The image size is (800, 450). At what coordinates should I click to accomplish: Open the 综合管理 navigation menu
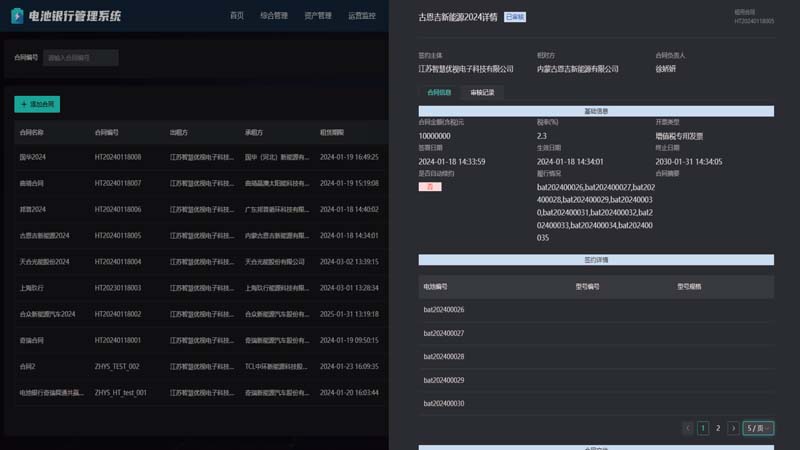coord(273,16)
